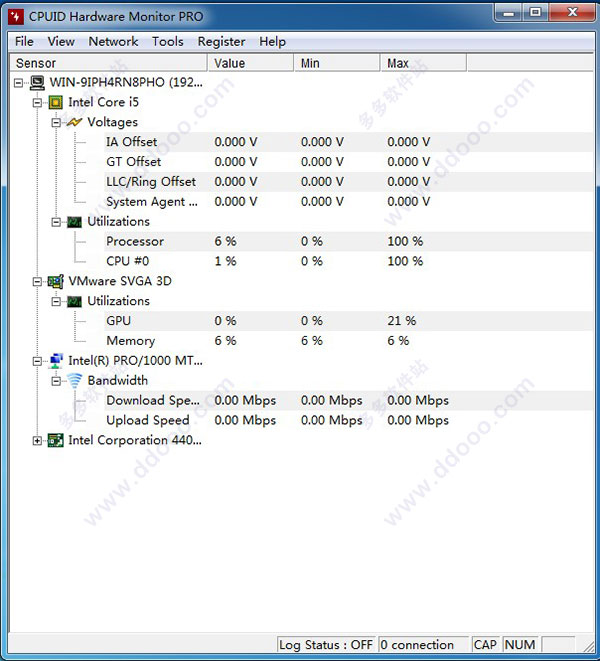This screenshot has width=600, height=661.
Task: Open the File menu
Action: [24, 41]
